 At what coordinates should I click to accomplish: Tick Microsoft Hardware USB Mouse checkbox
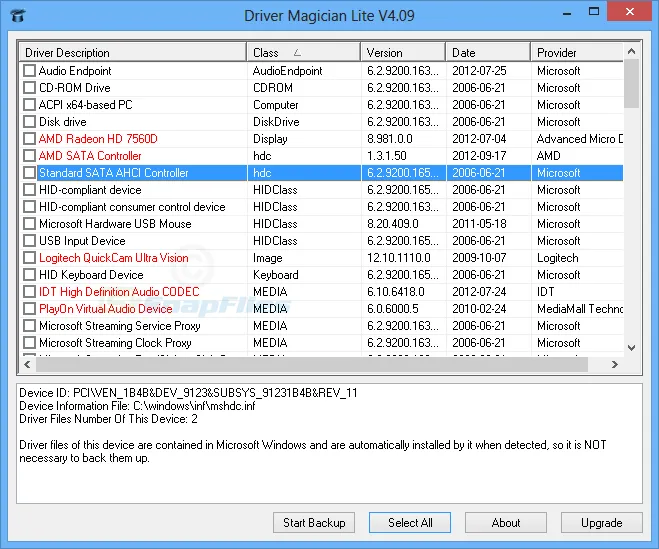coord(29,224)
